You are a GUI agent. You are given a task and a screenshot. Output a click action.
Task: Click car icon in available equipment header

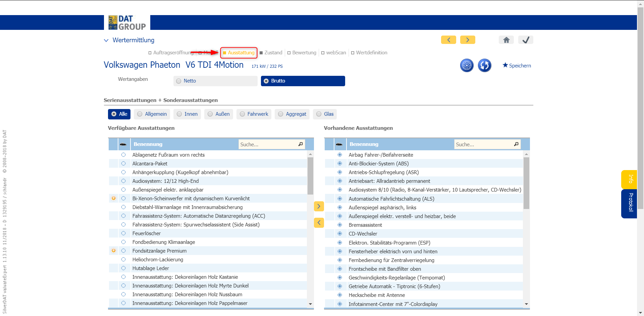tap(123, 144)
